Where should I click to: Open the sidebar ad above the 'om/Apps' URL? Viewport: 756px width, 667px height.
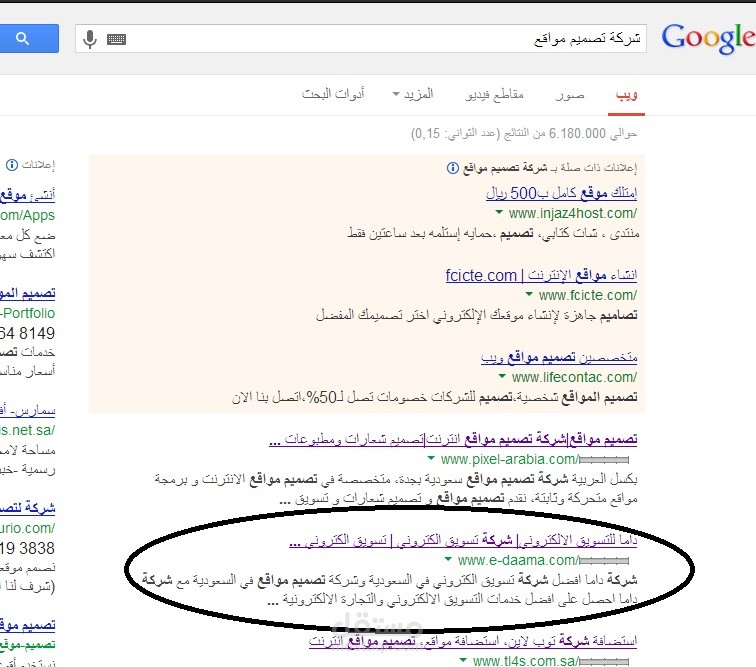pos(27,195)
